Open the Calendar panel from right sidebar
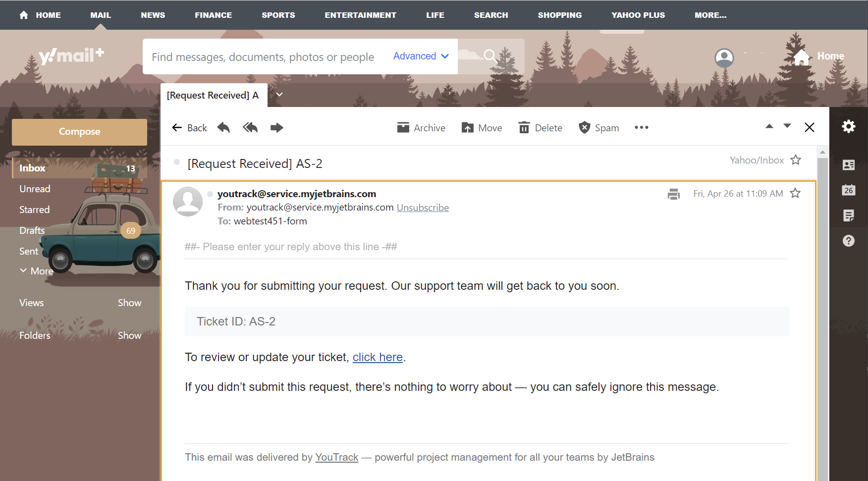This screenshot has height=481, width=868. [848, 190]
